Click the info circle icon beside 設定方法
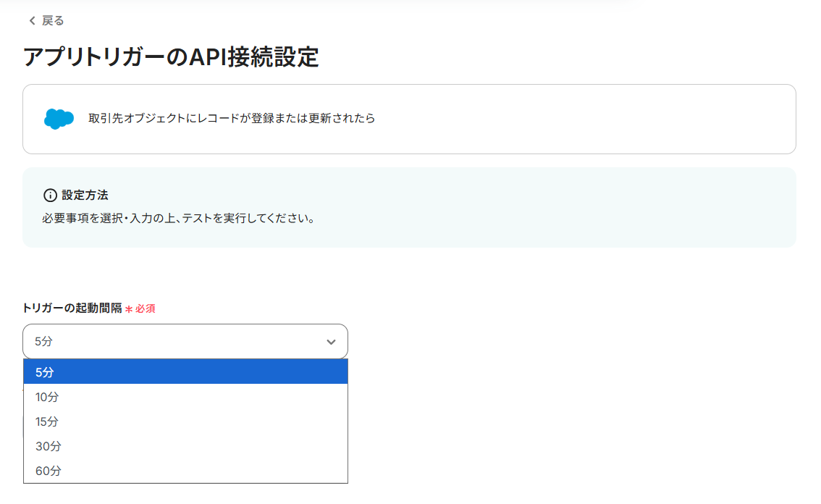 pyautogui.click(x=50, y=196)
